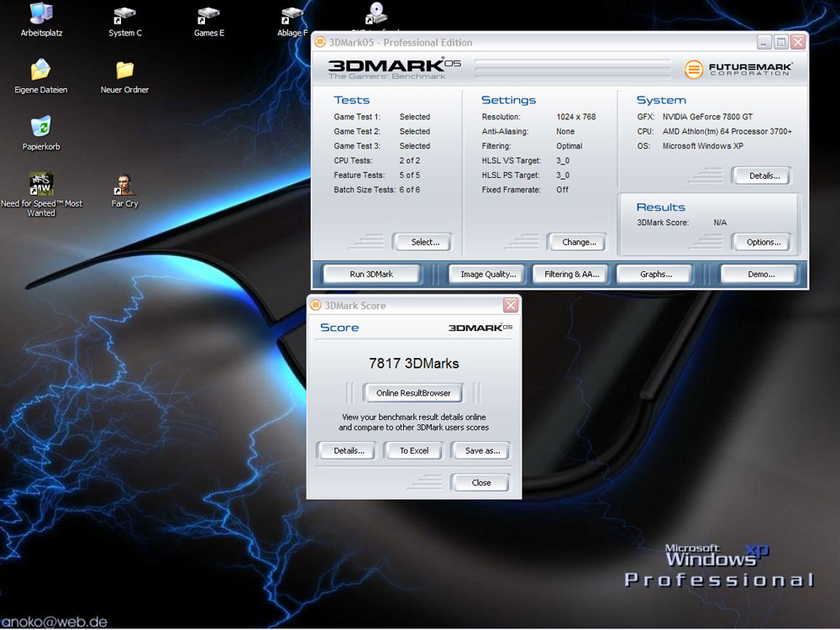Start benchmark with Run 3DMark
This screenshot has width=840, height=630.
click(x=371, y=275)
